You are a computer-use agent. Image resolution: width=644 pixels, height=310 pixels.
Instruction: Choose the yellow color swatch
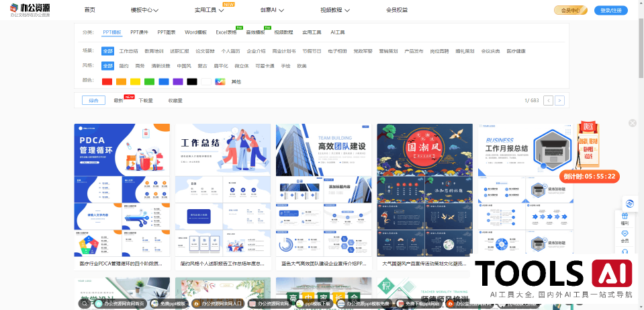point(135,81)
